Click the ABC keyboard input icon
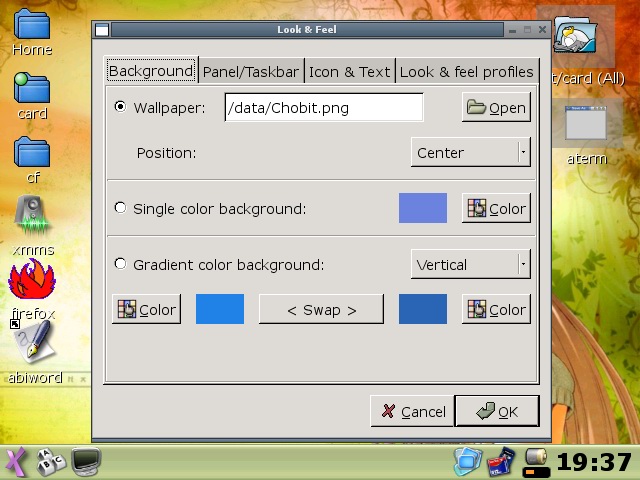This screenshot has width=640, height=480. 50,462
